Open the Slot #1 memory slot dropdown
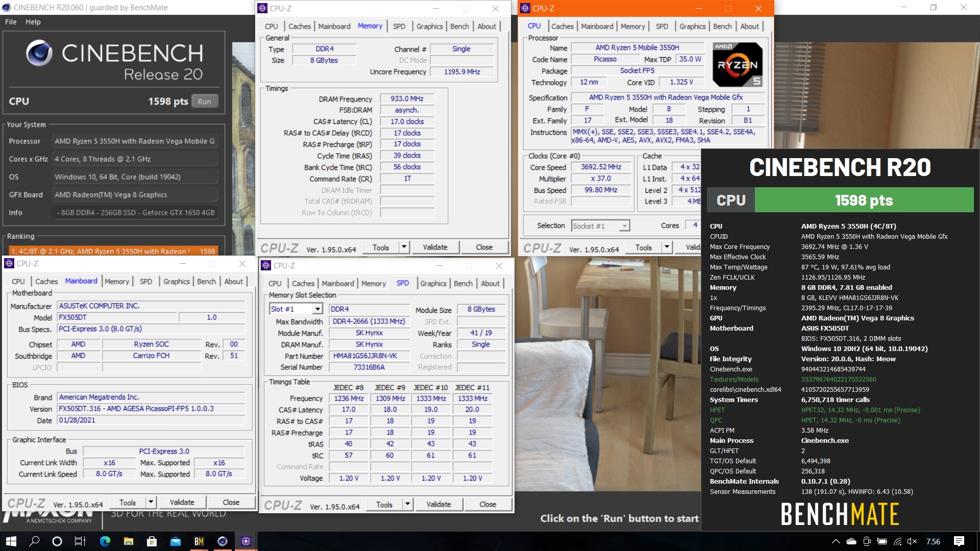This screenshot has width=980, height=551. [x=317, y=309]
